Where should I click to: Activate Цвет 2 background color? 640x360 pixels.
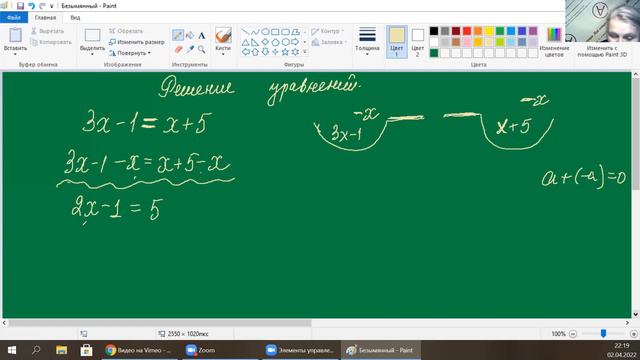pos(418,42)
